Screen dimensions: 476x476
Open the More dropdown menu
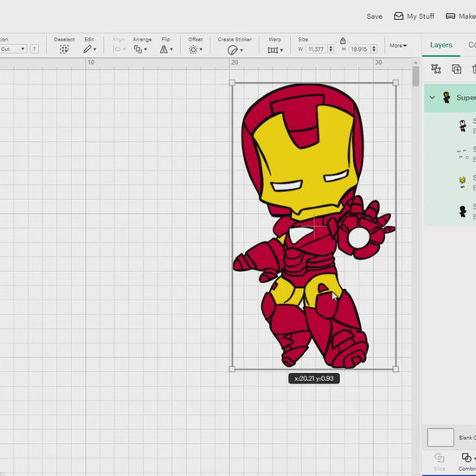[398, 46]
